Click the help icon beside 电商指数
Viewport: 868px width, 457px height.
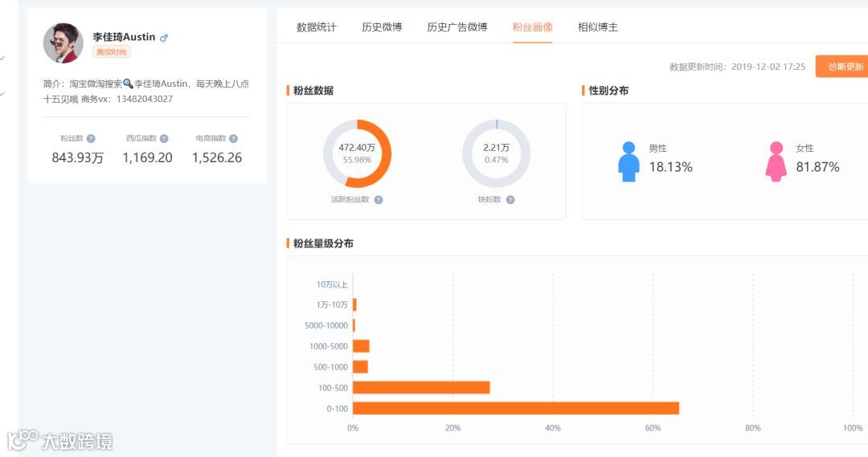point(234,139)
